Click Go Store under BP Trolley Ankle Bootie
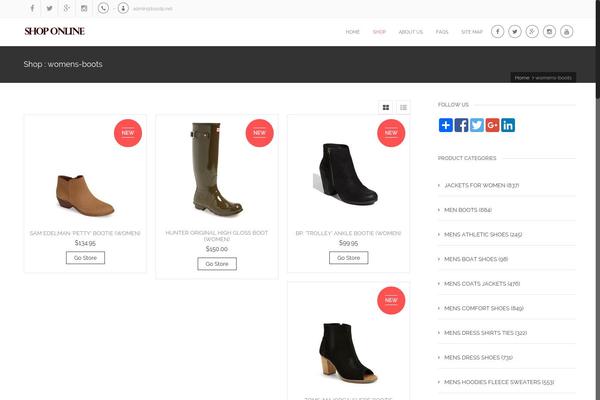Viewport: 600px width, 400px height. (x=349, y=258)
